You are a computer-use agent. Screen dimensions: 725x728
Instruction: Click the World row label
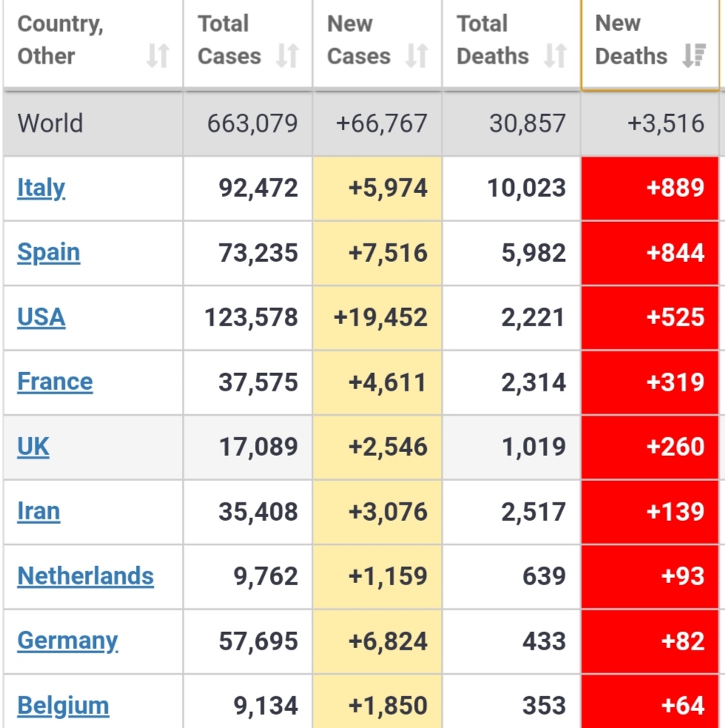coord(50,123)
